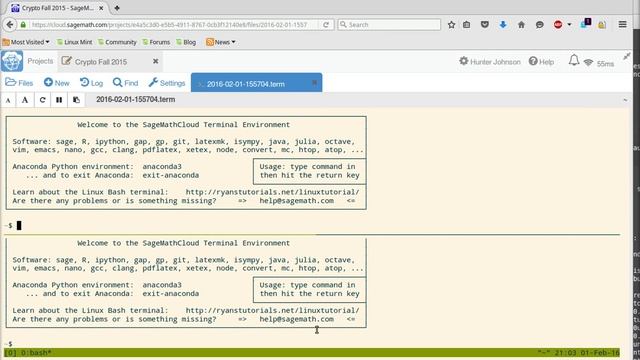The width and height of the screenshot is (640, 360).
Task: Open downloads with the blue arrow icon
Action: [x=503, y=25]
